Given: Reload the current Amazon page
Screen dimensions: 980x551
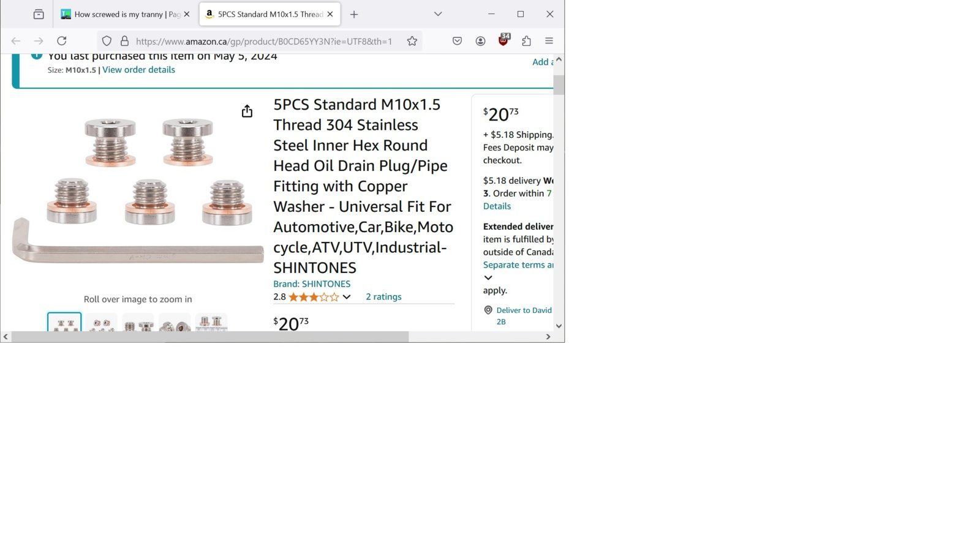Looking at the screenshot, I should tap(62, 41).
